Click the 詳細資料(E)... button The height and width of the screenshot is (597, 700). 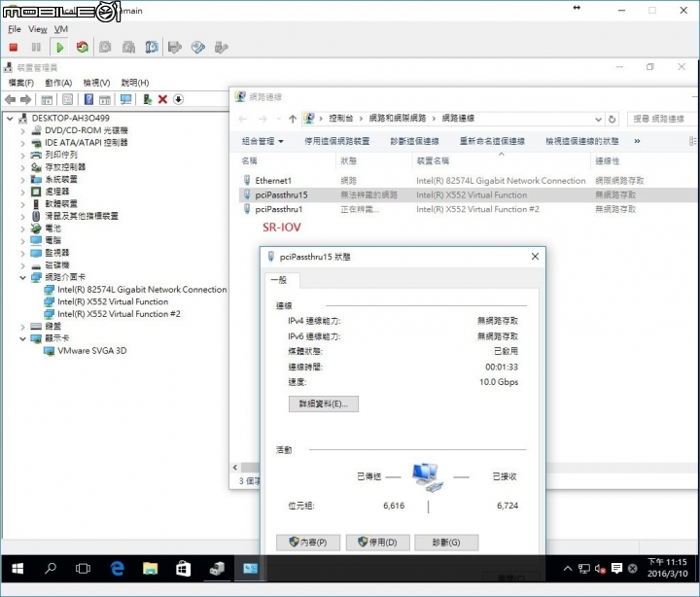tap(323, 404)
